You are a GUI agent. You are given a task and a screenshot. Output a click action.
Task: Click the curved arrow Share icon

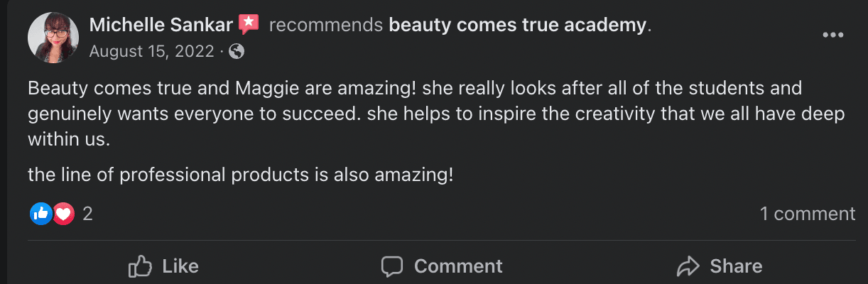688,266
